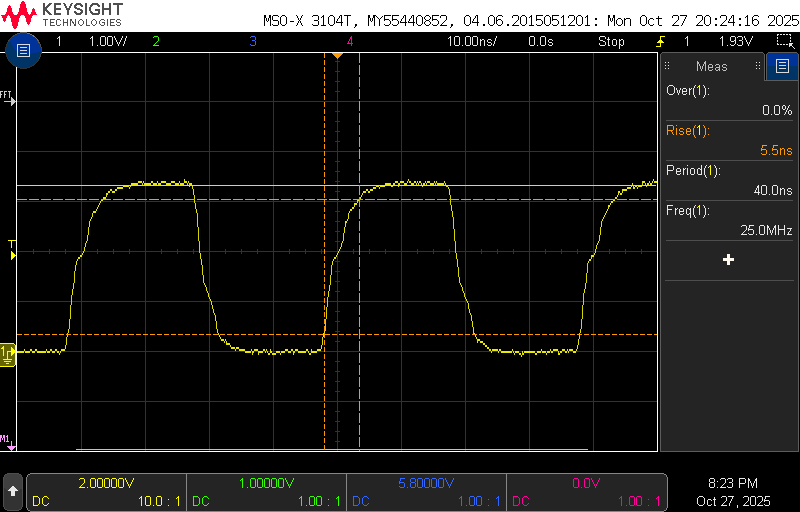
Task: Click the channel 1 ground reference marker
Action: point(8,351)
